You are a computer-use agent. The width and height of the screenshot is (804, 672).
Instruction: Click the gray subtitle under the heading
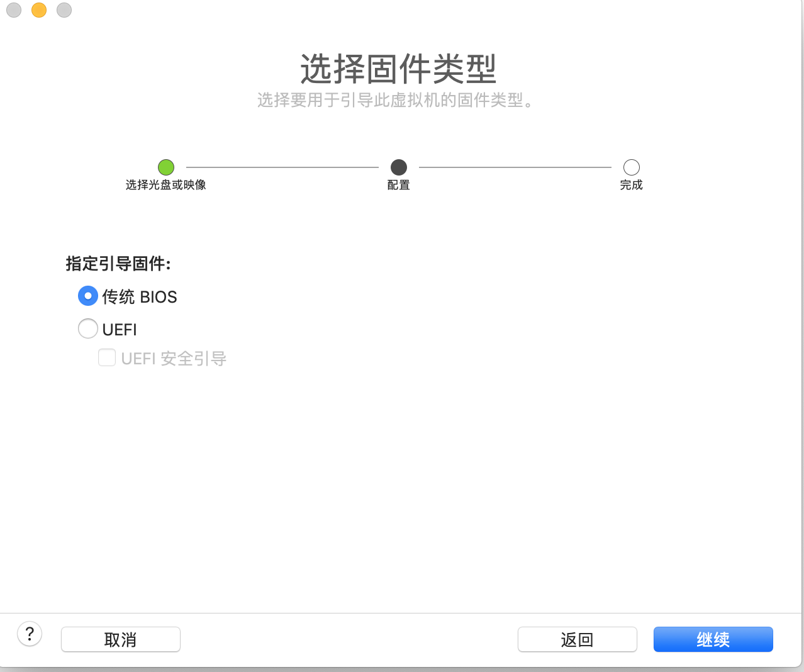tap(396, 100)
